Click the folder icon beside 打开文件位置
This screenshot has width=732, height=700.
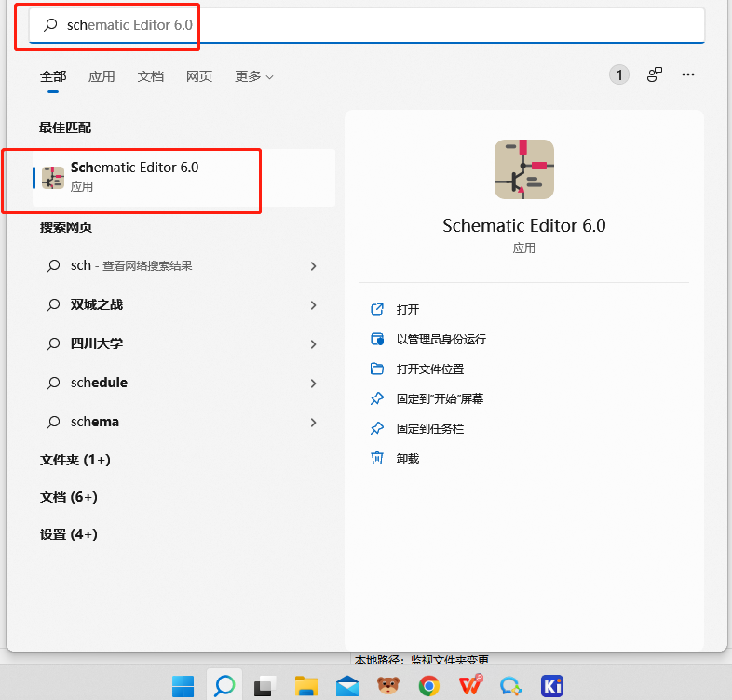coord(377,369)
